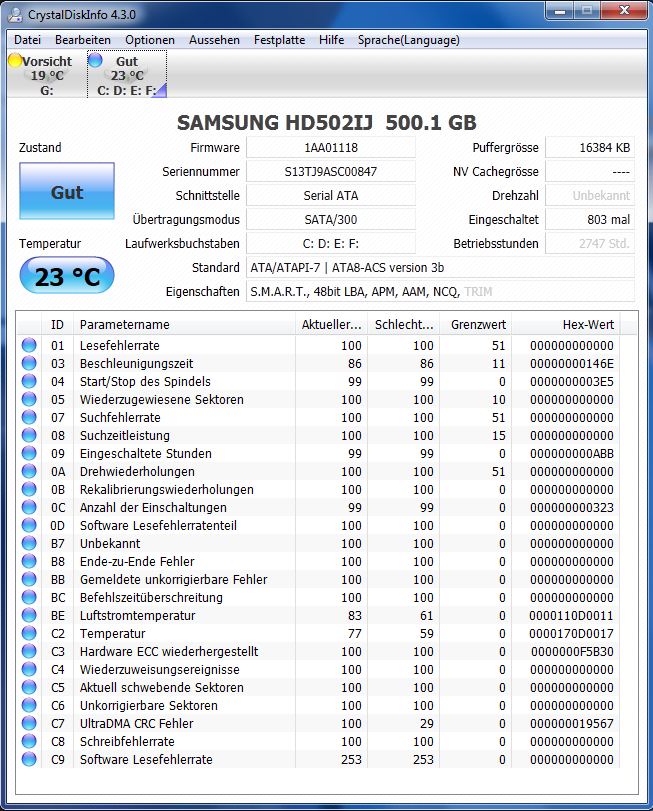Click the Aktueller... column header
Viewport: 653px width, 811px height.
(331, 324)
